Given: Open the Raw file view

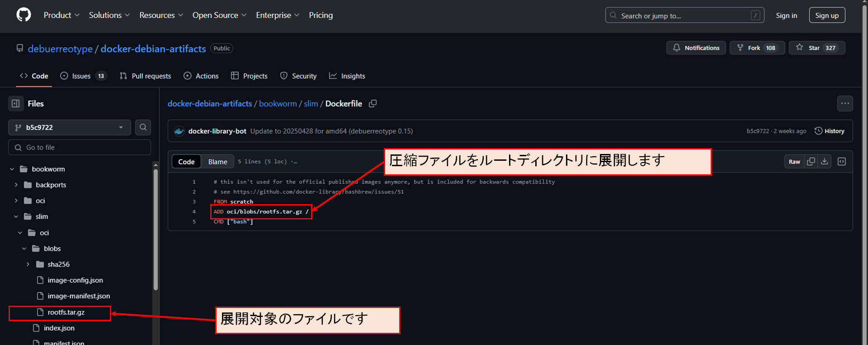Looking at the screenshot, I should (x=794, y=162).
